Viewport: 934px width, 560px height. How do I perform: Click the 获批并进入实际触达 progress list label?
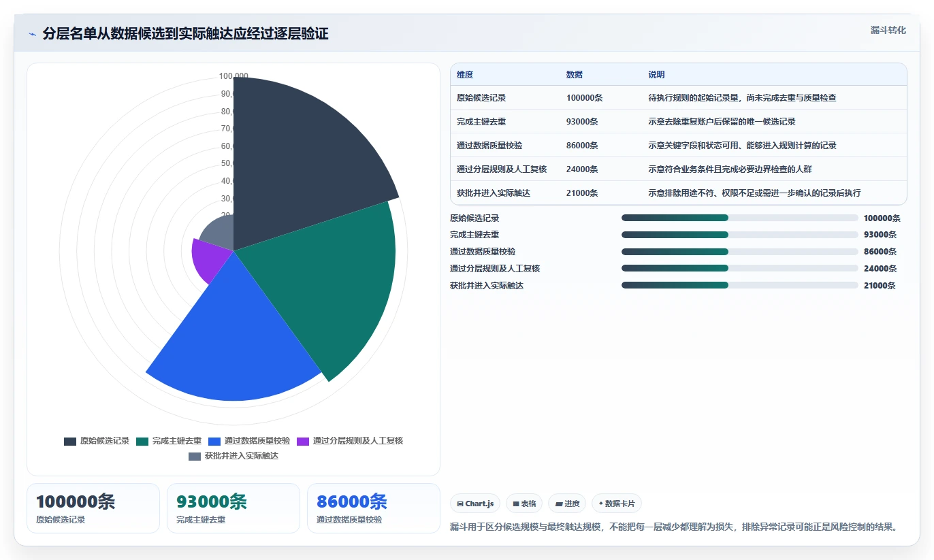pos(487,286)
